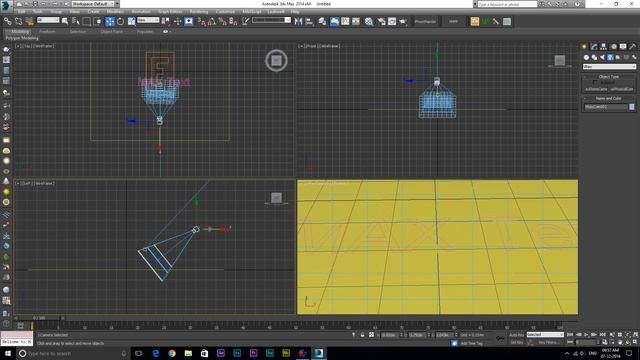
Task: Open the Render Setup dialog
Action: [x=381, y=21]
